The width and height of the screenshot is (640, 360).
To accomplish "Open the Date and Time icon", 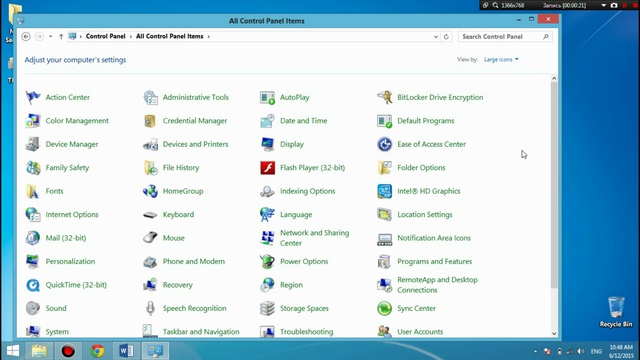I will (x=267, y=121).
